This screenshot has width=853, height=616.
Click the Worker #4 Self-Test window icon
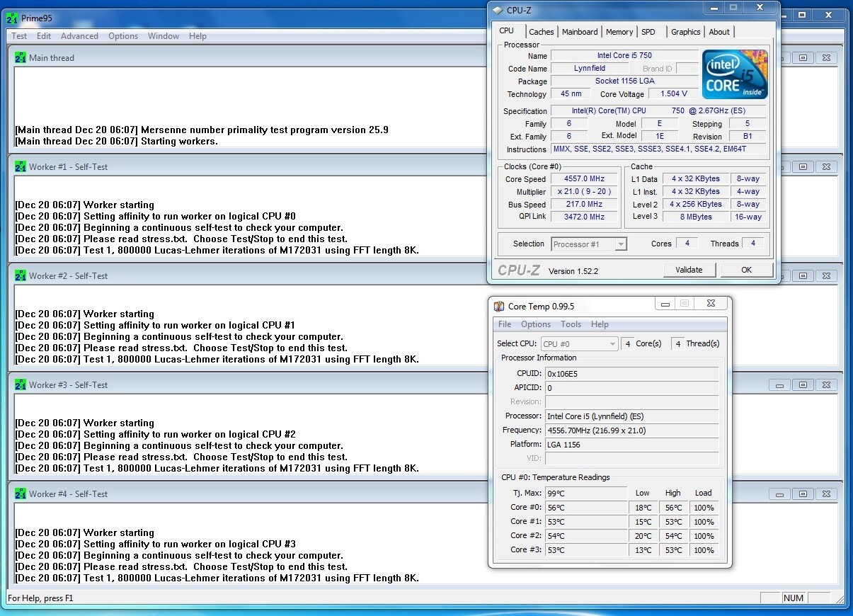tap(21, 494)
